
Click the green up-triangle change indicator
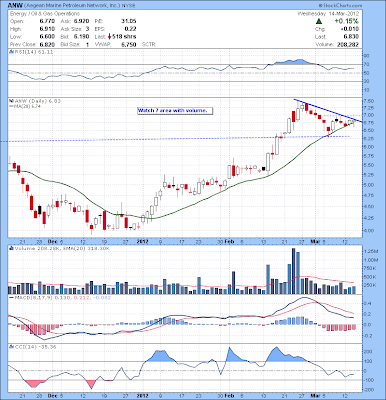click(x=319, y=21)
